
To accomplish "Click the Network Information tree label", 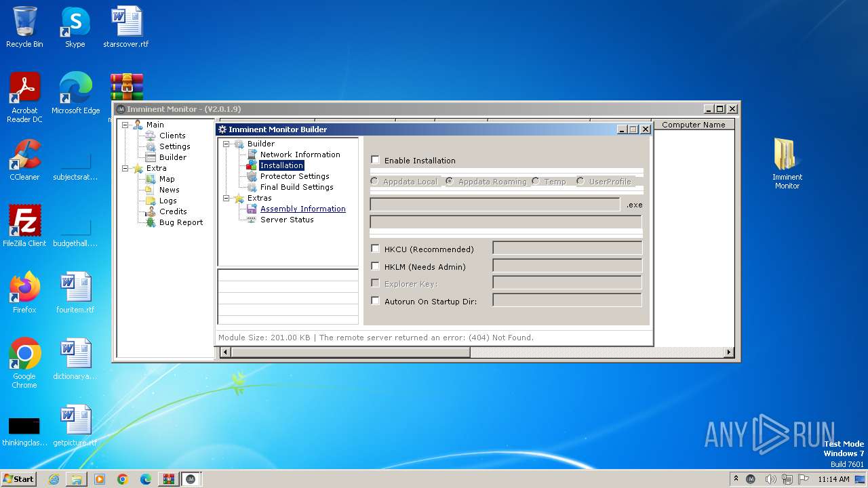I will (x=300, y=155).
